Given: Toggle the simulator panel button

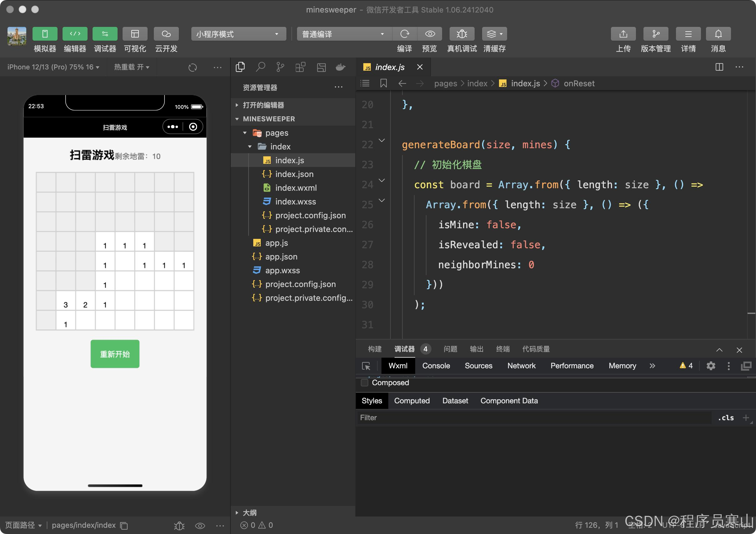Looking at the screenshot, I should point(45,34).
